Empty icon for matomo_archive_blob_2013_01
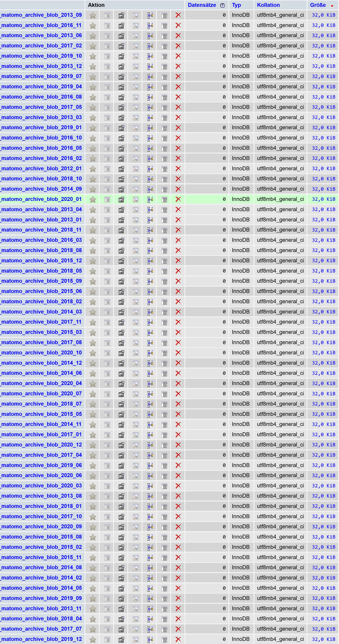Viewport: 339px width, 644px height. click(x=164, y=220)
